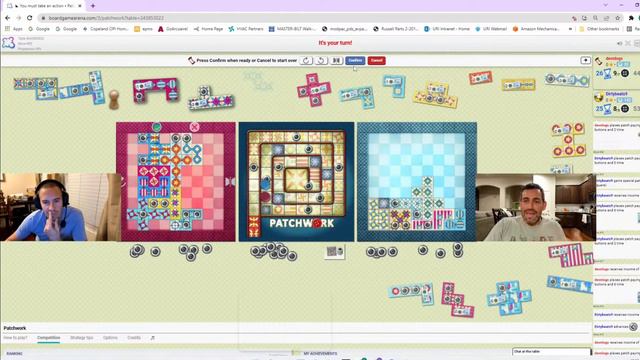Reload the browser page
Screen dimensions: 640x360
pyautogui.click(x=29, y=18)
